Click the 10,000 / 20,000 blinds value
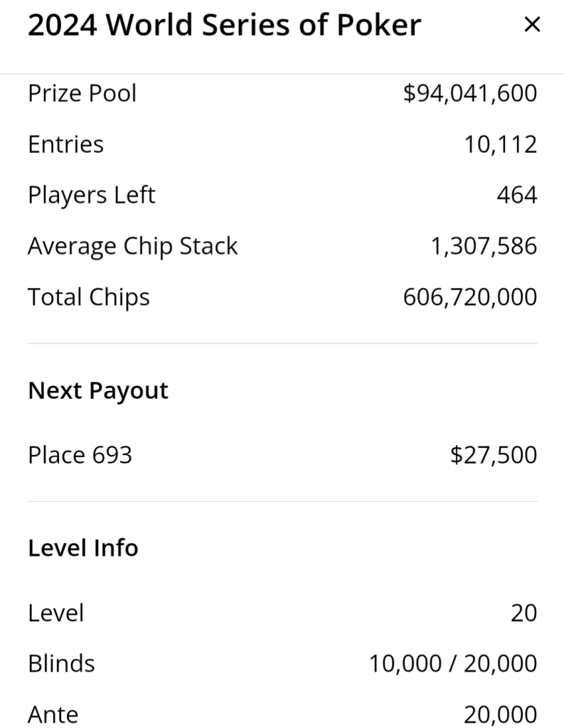 tap(452, 663)
